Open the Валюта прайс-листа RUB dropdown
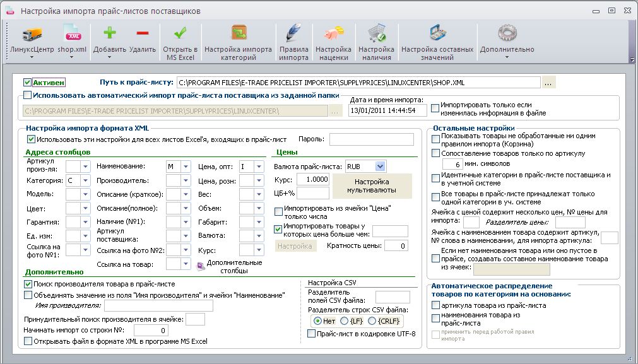 [380, 167]
